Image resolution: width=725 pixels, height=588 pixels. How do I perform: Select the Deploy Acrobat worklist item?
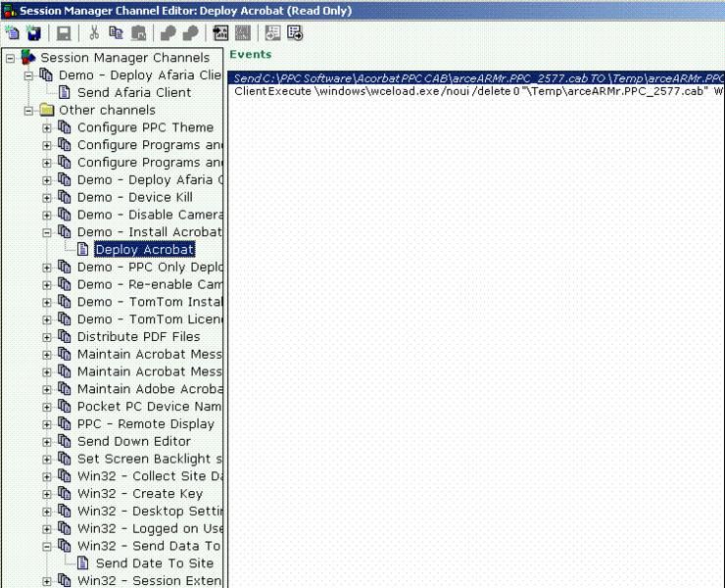[144, 249]
